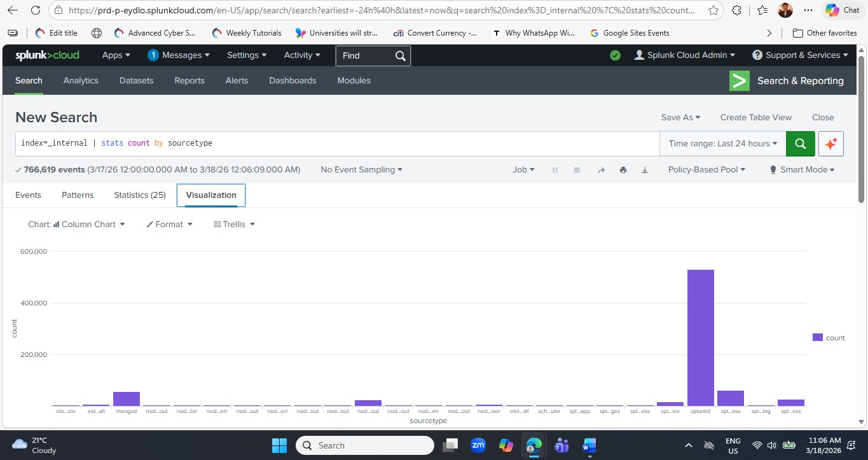Viewport: 868px width, 460px height.
Task: Expand the Smart Mode dropdown
Action: [x=802, y=170]
